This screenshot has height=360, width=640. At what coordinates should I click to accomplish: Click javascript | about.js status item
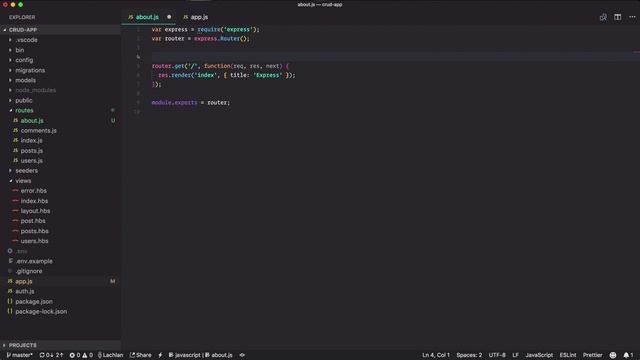tap(200, 355)
